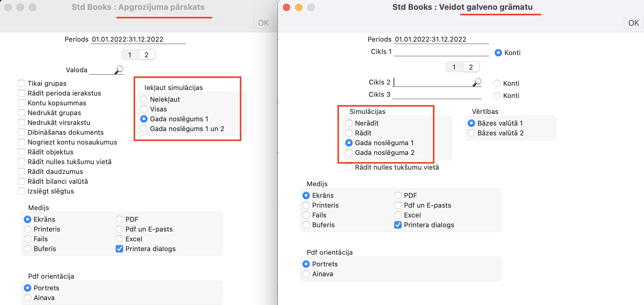Viewport: 644px width, 305px height.
Task: Uncheck Printera dialogs in Veidot galveno grāmatu
Action: pyautogui.click(x=398, y=225)
